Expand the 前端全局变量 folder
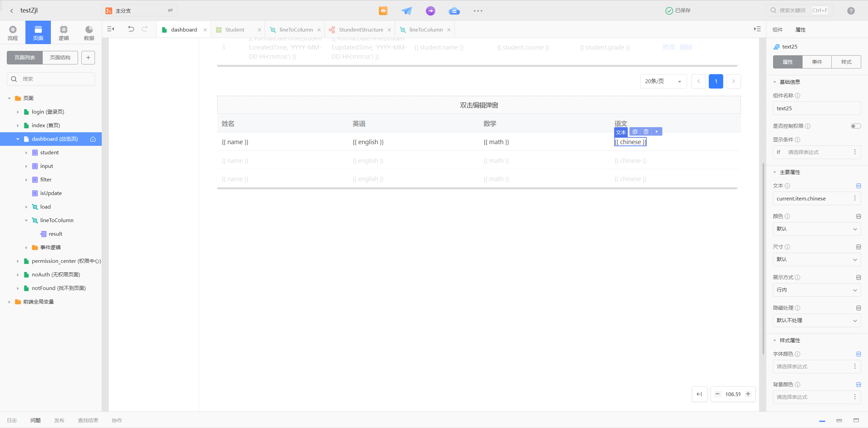868x428 pixels. [x=9, y=302]
